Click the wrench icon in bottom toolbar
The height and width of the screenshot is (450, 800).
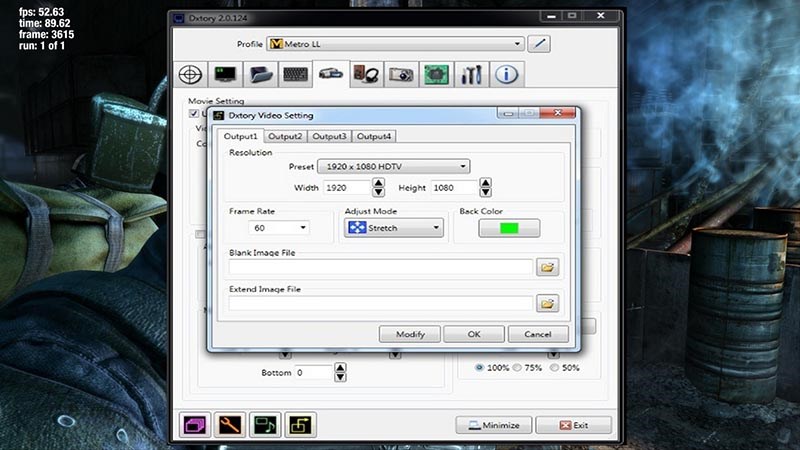pyautogui.click(x=231, y=425)
